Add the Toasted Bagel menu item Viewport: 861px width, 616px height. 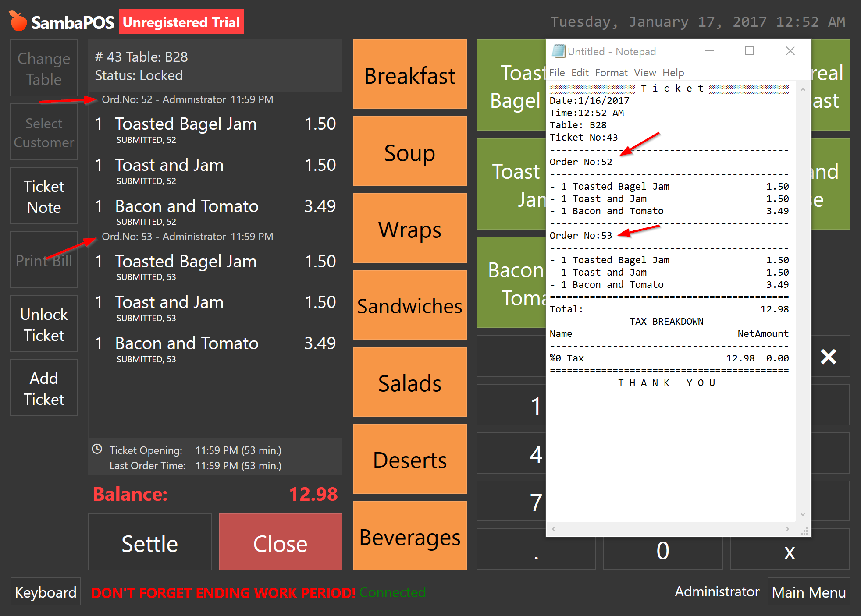[511, 85]
